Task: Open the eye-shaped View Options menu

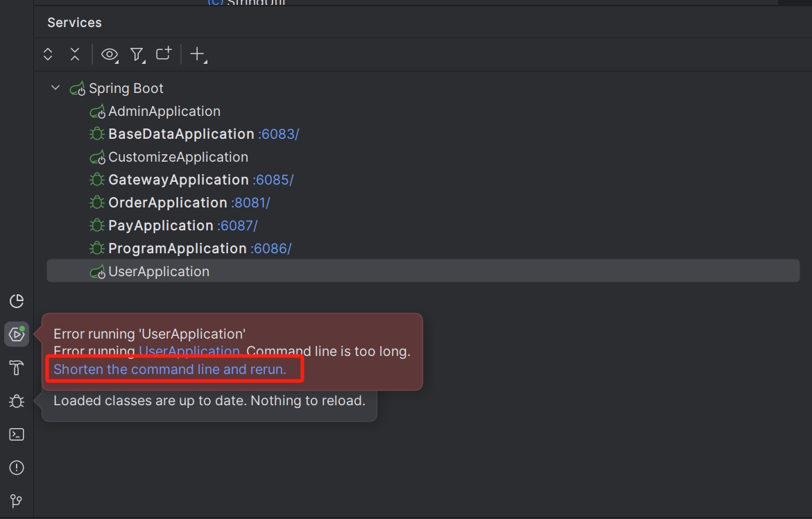Action: pyautogui.click(x=109, y=54)
